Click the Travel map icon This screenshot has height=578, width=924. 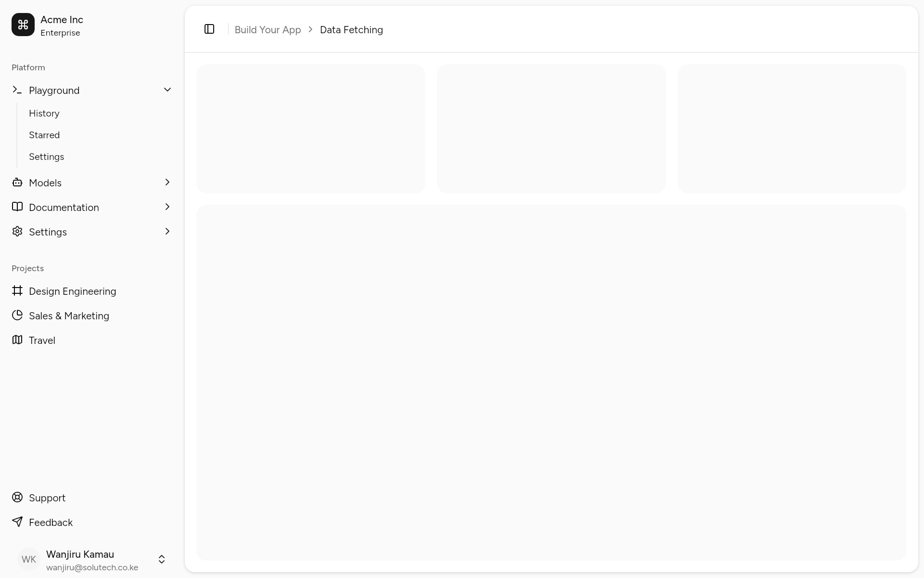tap(17, 340)
